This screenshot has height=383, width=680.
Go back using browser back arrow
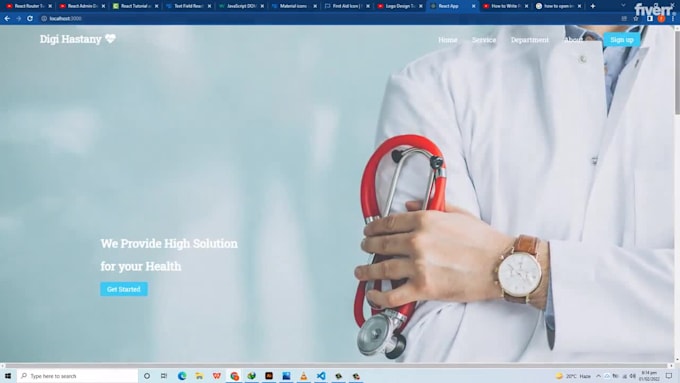[x=7, y=19]
